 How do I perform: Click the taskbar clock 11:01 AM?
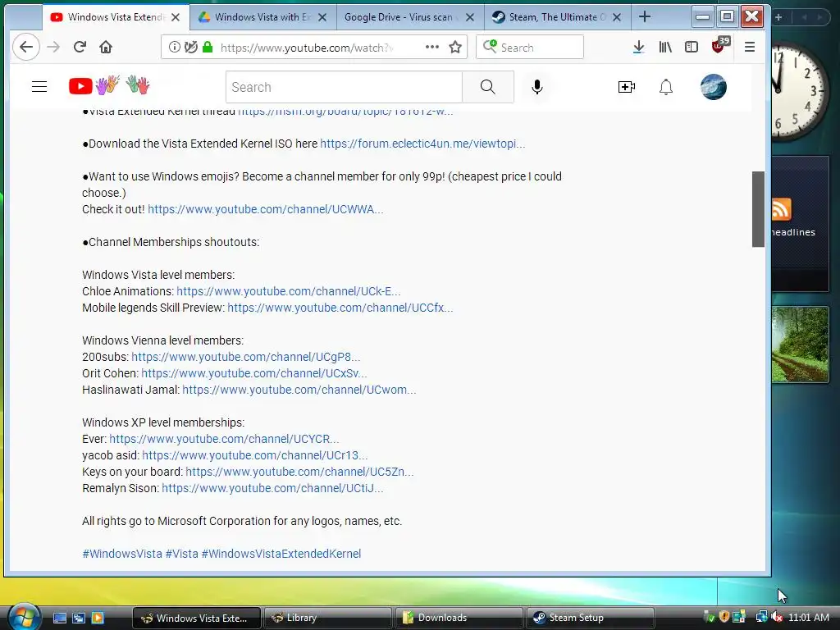tap(809, 617)
